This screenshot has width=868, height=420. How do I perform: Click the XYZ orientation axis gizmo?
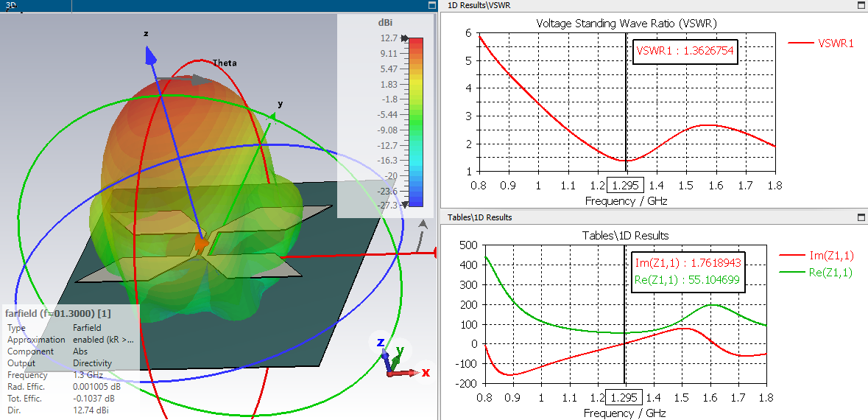(x=401, y=357)
